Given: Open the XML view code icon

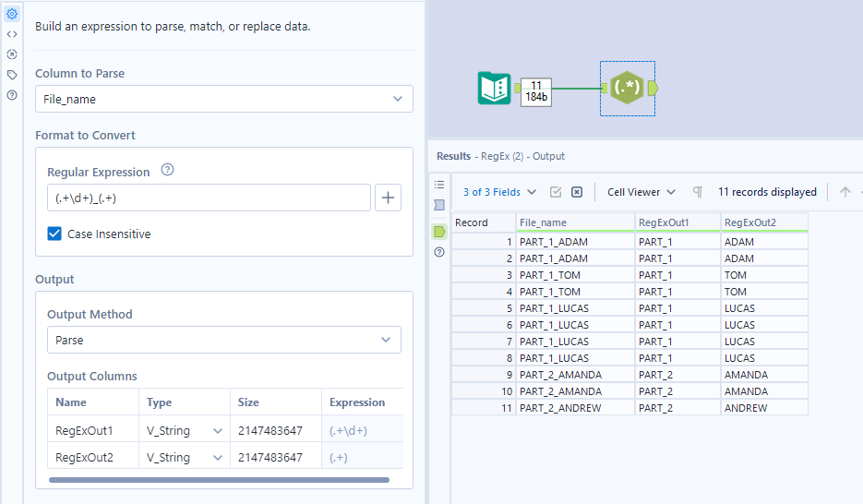Looking at the screenshot, I should click(12, 34).
